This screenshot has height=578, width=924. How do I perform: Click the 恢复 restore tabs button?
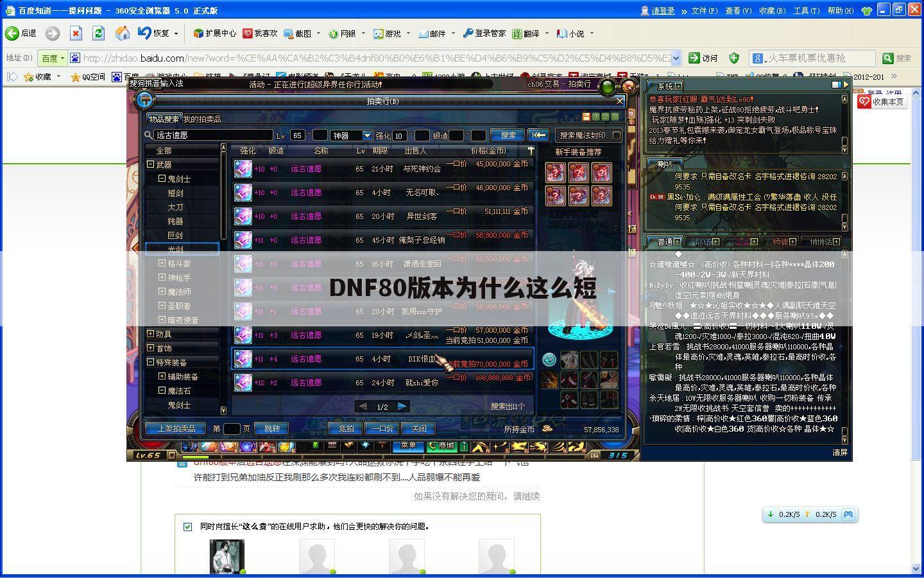point(154,33)
